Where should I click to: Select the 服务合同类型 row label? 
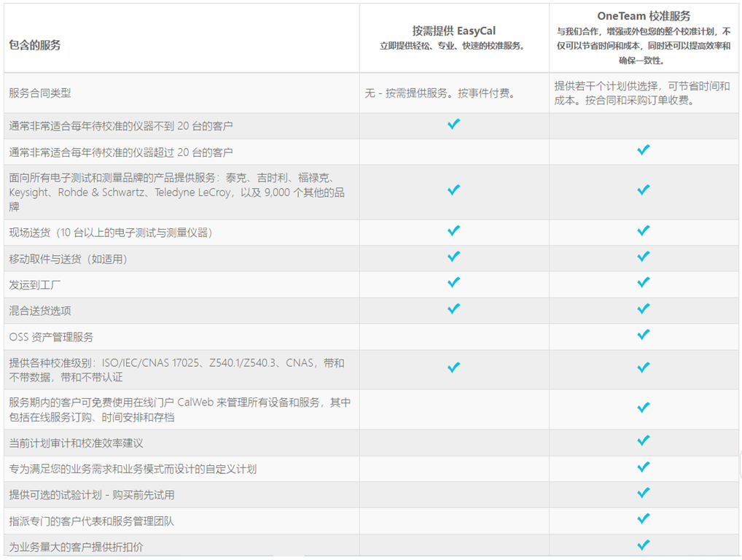point(40,93)
